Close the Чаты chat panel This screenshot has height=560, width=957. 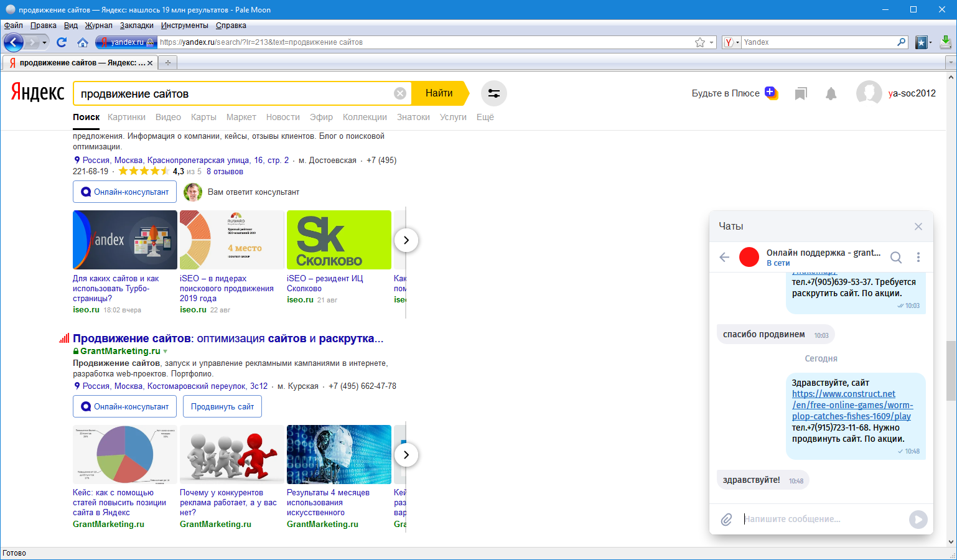pos(918,226)
